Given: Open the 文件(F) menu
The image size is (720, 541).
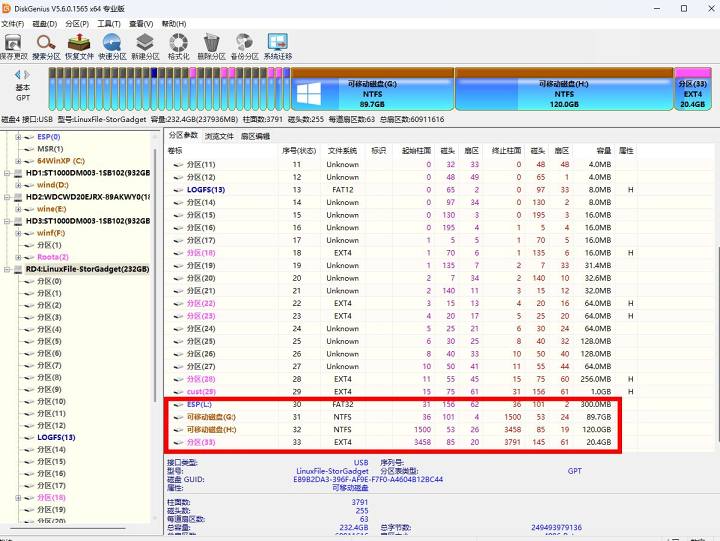Looking at the screenshot, I should (x=12, y=24).
